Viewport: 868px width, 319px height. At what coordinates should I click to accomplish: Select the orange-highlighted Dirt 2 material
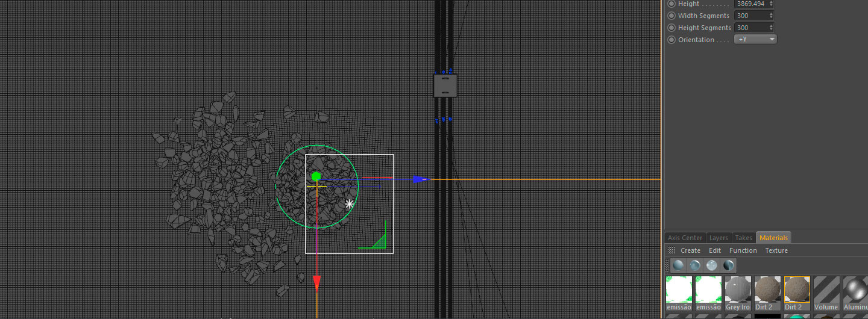point(797,293)
